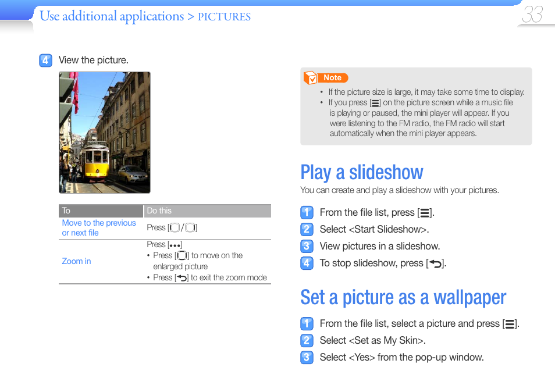Click the menu icon inside the Note box
Image resolution: width=555 pixels, height=392 pixels.
tap(375, 103)
